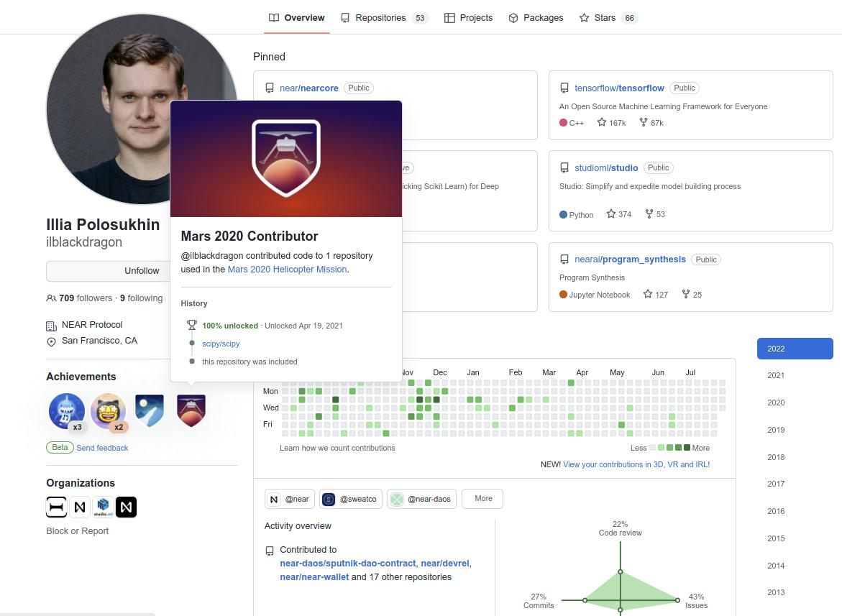Click the repository icon beside near/nearcore
This screenshot has height=616, width=842.
(270, 88)
